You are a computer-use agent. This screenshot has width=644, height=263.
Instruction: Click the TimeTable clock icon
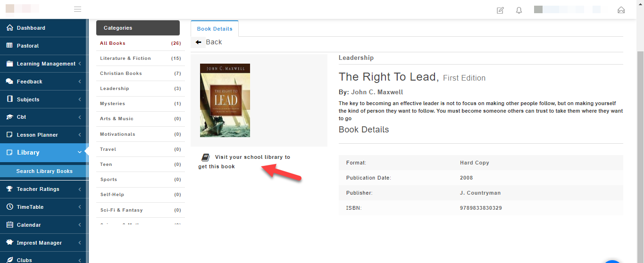(9, 207)
